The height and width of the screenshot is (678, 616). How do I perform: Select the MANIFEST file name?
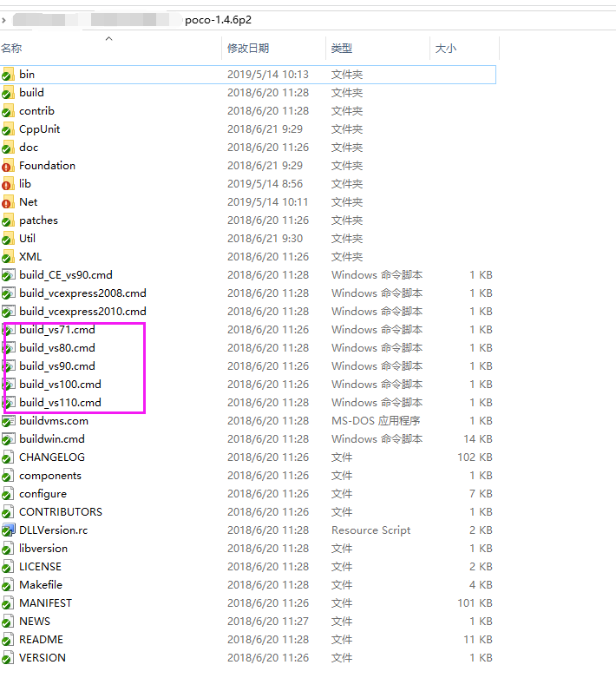(x=45, y=602)
